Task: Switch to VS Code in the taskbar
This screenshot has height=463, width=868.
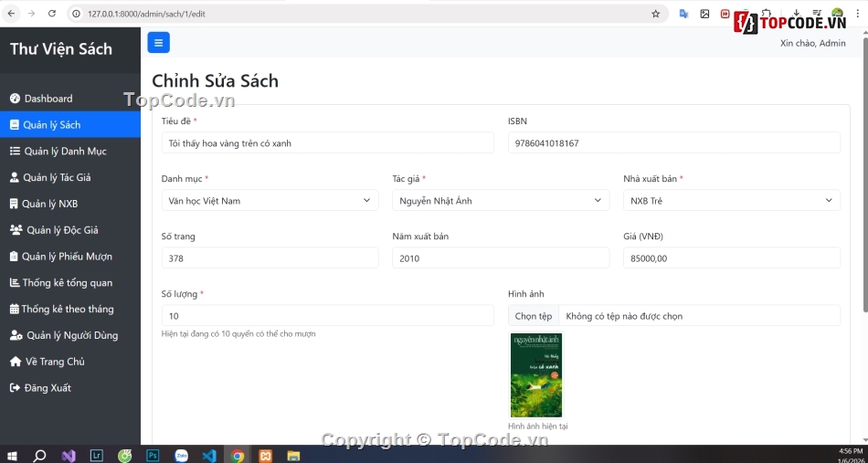Action: (x=209, y=456)
